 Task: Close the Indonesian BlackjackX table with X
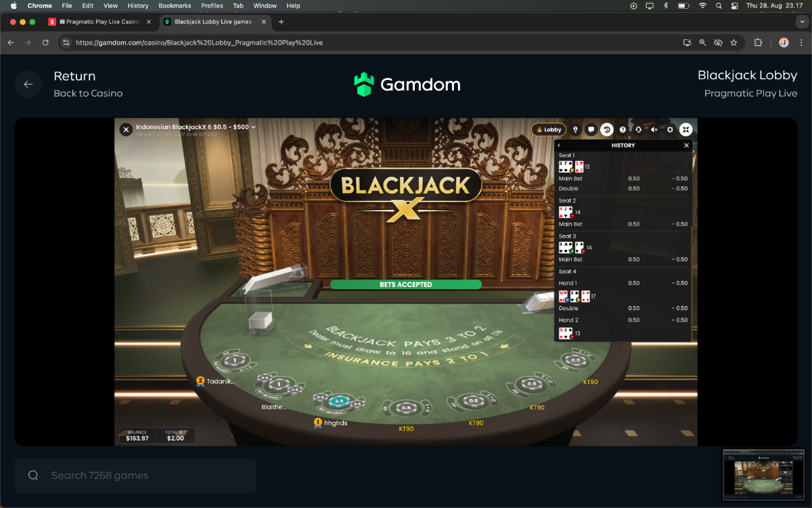126,129
